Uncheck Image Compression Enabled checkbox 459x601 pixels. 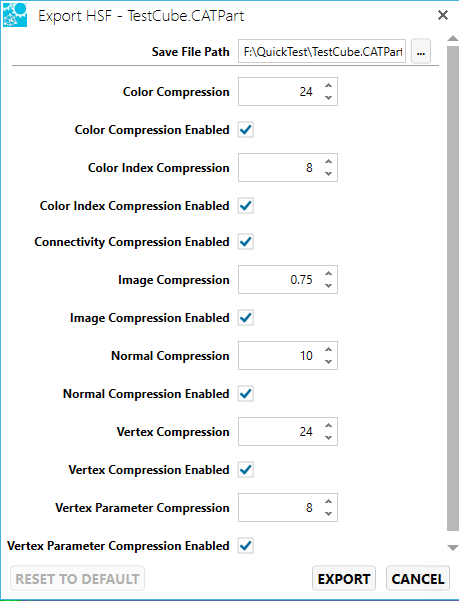246,318
